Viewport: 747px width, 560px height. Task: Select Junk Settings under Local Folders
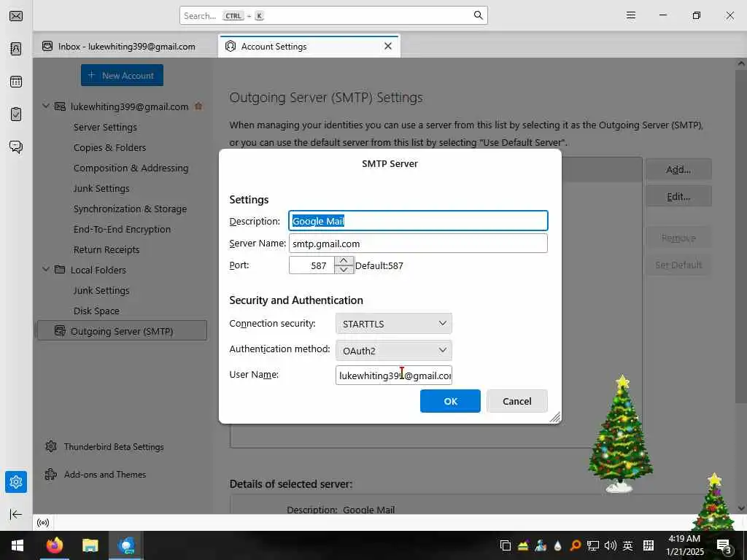tap(101, 290)
